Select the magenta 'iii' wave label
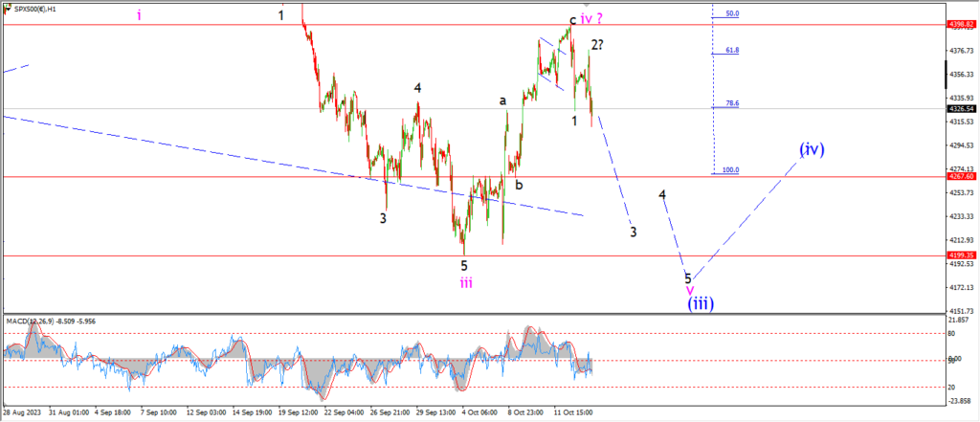 coord(466,283)
